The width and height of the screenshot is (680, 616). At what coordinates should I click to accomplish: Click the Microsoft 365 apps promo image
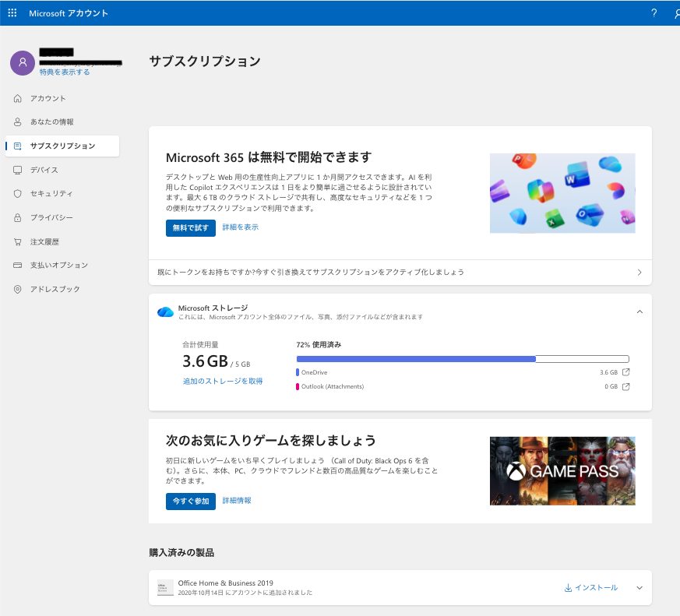pos(562,193)
